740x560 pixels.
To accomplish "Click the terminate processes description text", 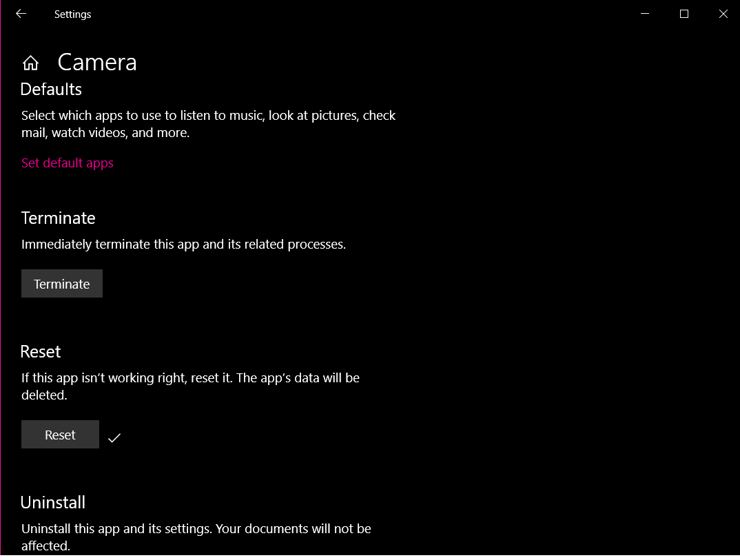I will pos(184,244).
